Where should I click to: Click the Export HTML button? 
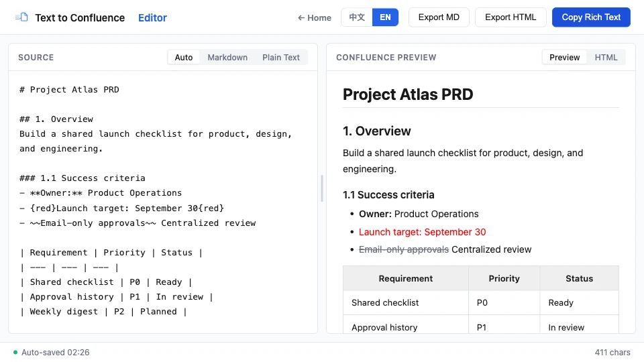pos(511,17)
